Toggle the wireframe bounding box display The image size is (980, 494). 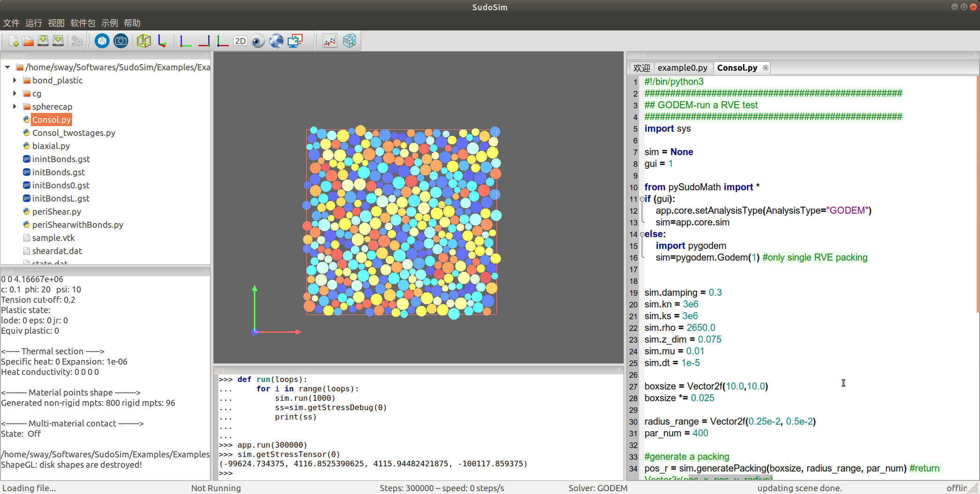coord(144,41)
